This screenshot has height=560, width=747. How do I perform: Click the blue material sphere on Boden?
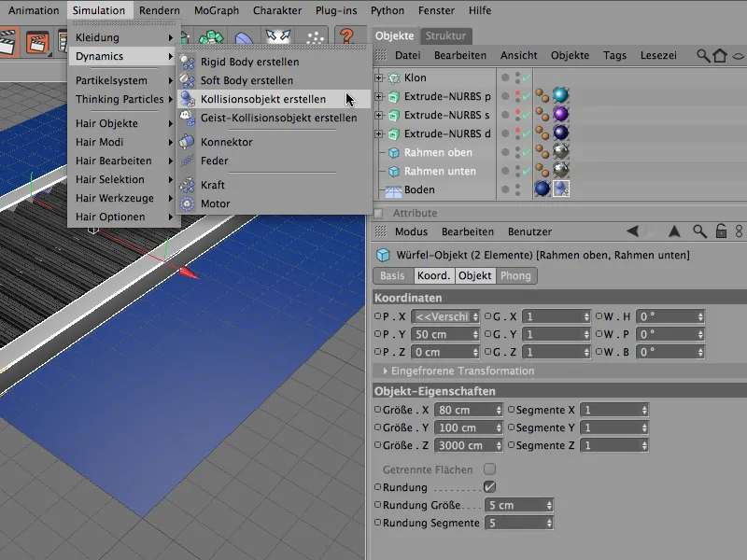click(543, 189)
